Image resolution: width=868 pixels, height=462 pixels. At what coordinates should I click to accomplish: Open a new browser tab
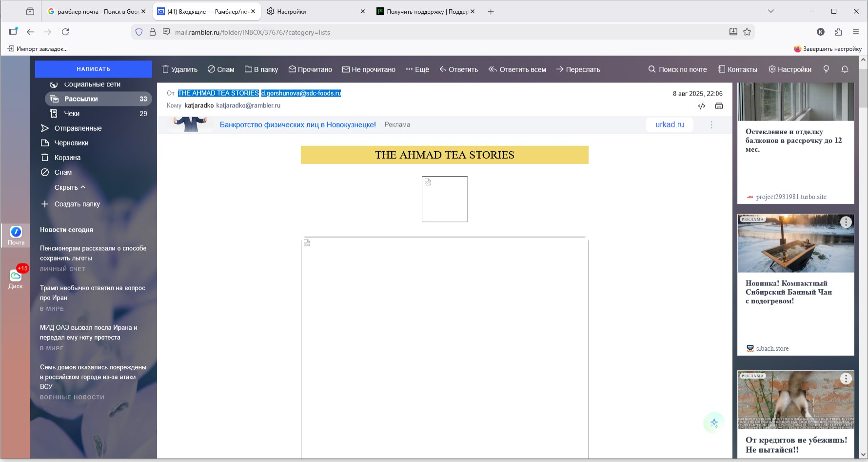click(x=491, y=11)
